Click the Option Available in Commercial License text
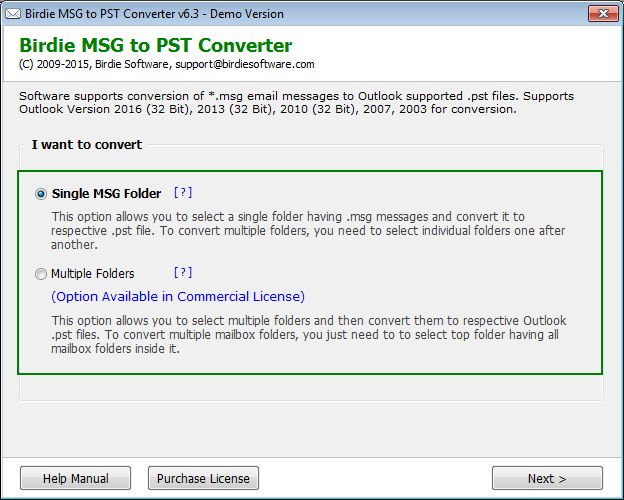This screenshot has width=624, height=500. pyautogui.click(x=178, y=297)
